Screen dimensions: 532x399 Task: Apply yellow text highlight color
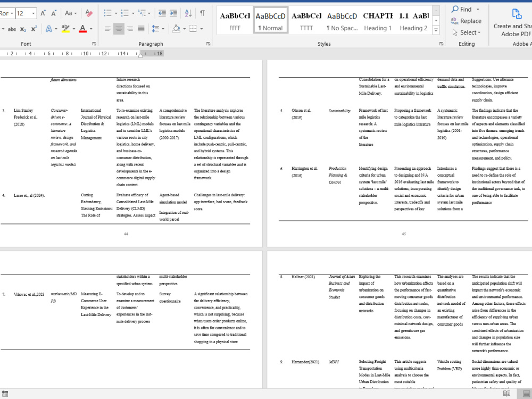(x=65, y=29)
